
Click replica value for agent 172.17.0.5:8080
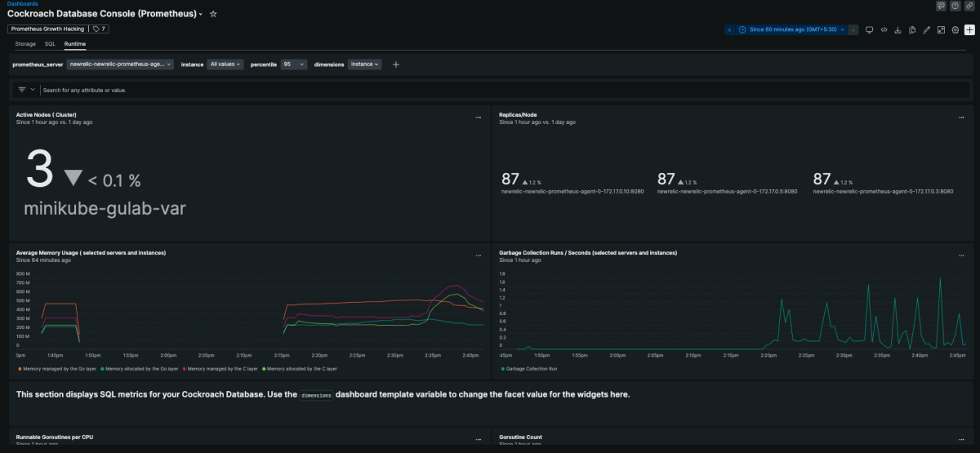click(666, 179)
